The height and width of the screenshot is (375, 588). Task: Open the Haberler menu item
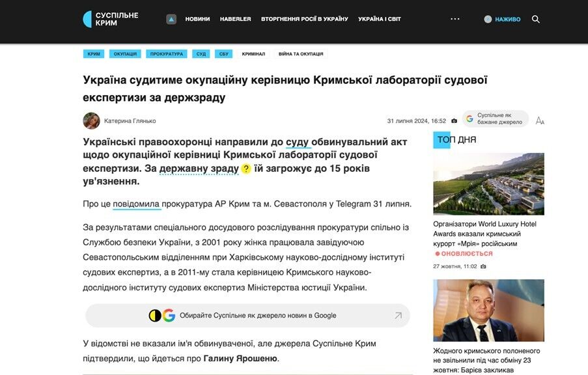click(236, 19)
